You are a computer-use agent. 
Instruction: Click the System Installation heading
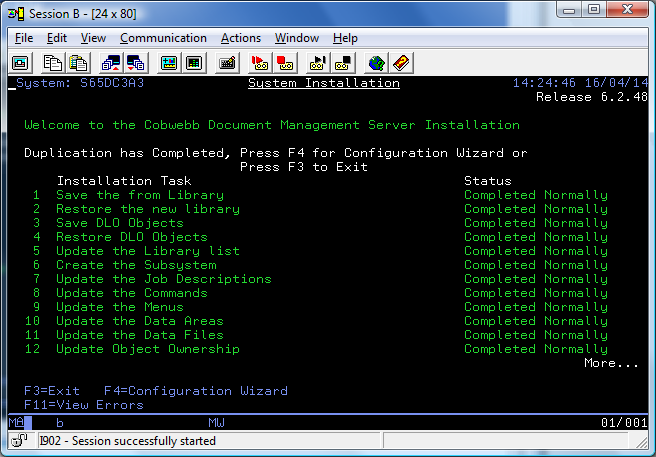coord(324,83)
